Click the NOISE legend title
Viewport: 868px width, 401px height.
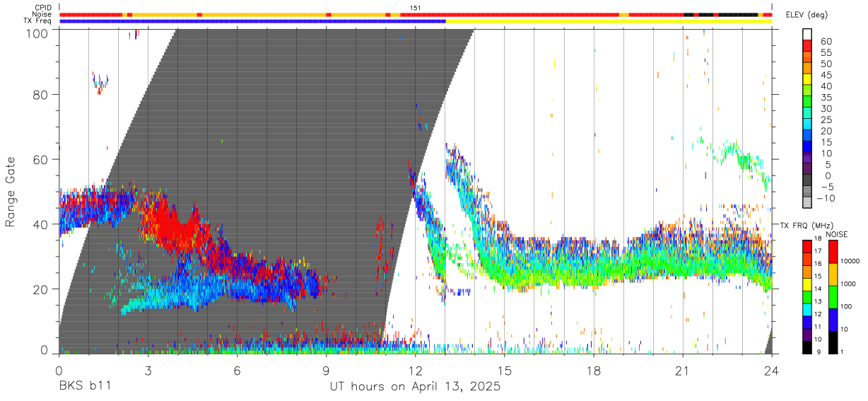(x=835, y=234)
